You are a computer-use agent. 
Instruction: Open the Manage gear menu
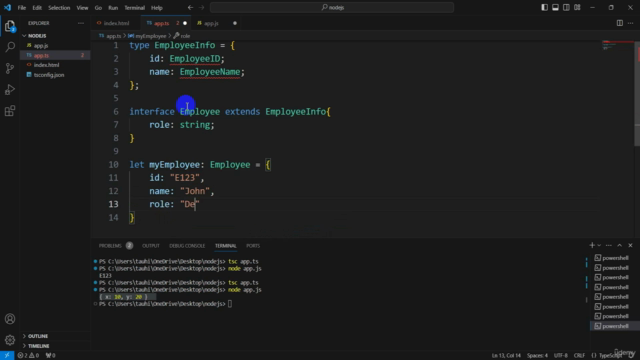pos(10,340)
